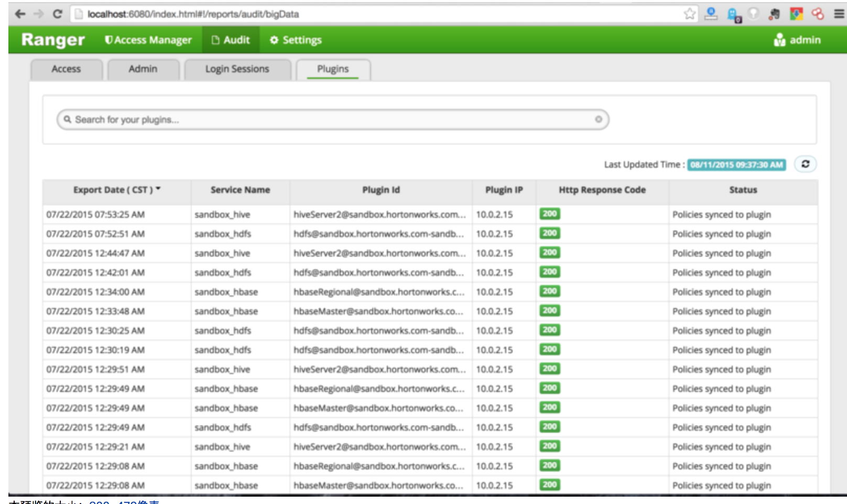Bookmark page using the star icon

pyautogui.click(x=689, y=14)
